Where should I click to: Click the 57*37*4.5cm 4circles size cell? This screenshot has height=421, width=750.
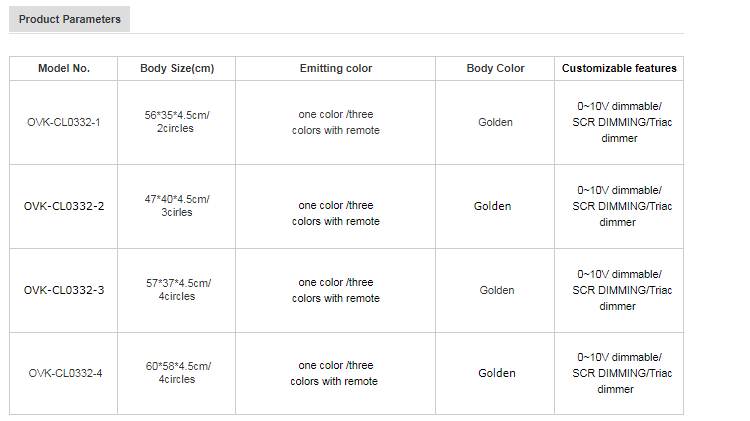[177, 290]
